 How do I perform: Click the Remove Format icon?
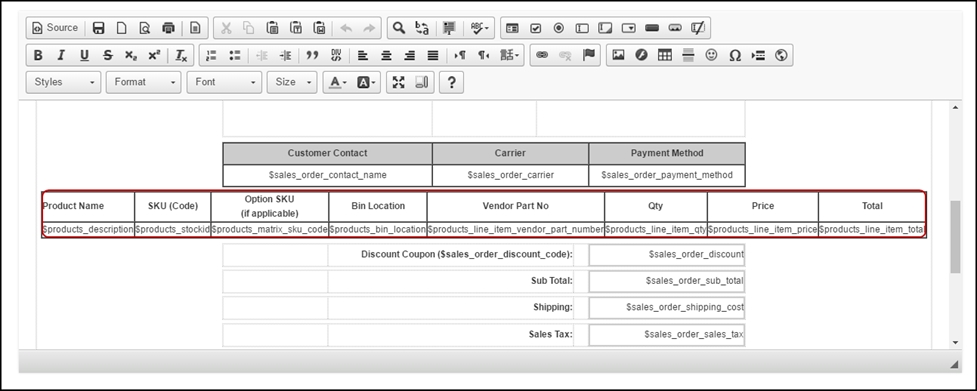click(181, 55)
